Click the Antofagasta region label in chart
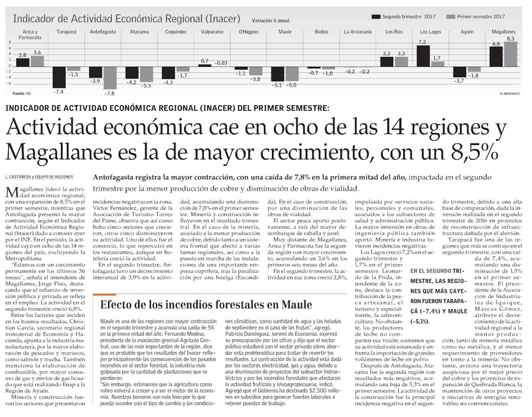532x417 pixels. 102,32
